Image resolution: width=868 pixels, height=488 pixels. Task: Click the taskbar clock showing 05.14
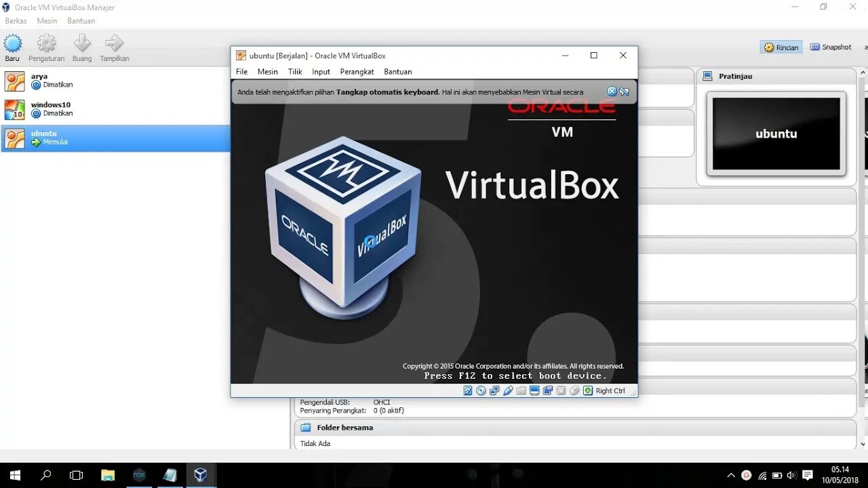[x=840, y=474]
